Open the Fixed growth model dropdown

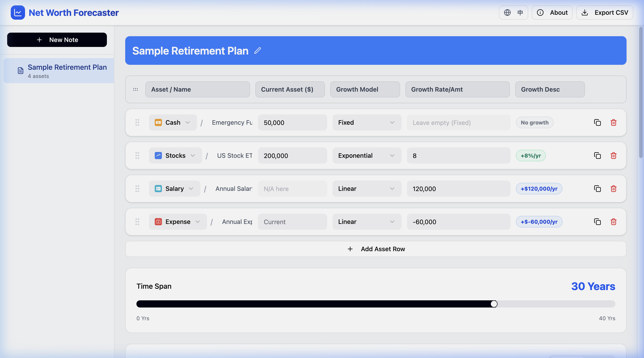(x=366, y=122)
